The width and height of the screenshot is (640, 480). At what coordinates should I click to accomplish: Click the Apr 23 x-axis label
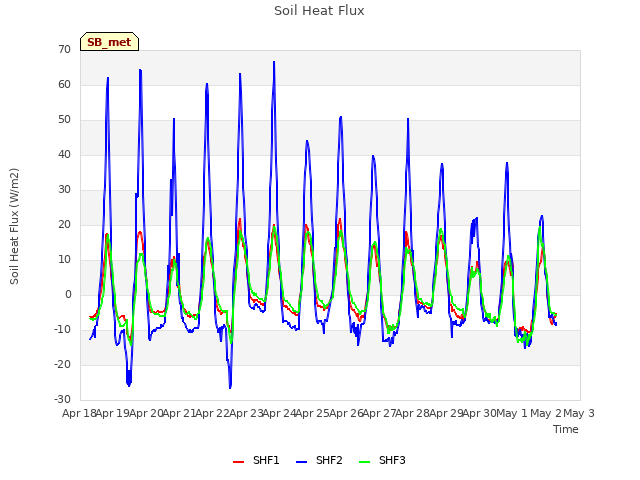(246, 413)
